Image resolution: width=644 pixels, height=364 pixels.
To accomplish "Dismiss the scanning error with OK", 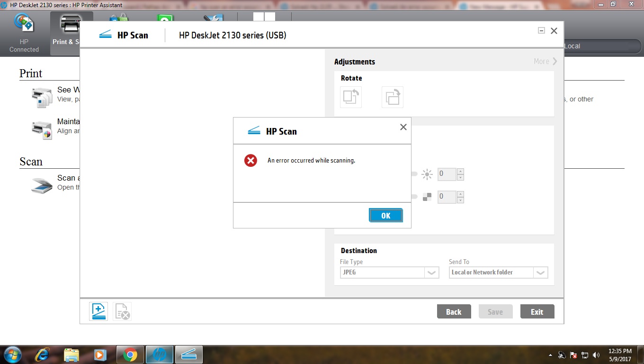I will (x=385, y=215).
